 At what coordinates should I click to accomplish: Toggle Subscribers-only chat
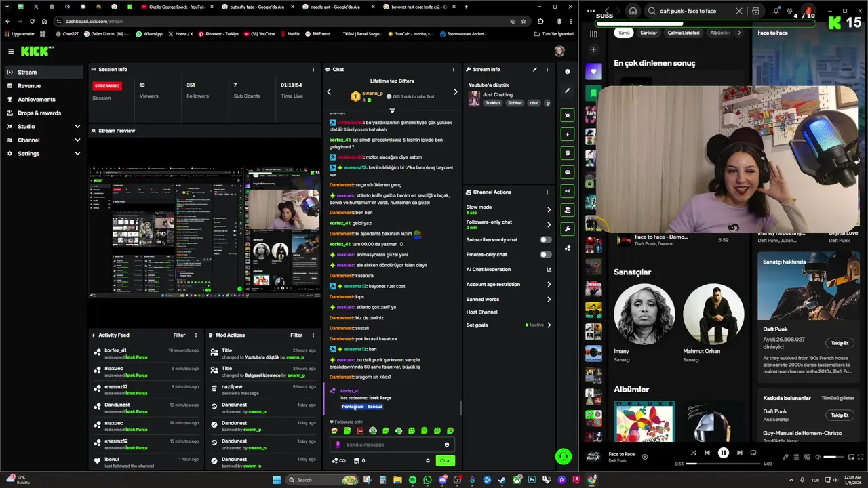tap(545, 239)
